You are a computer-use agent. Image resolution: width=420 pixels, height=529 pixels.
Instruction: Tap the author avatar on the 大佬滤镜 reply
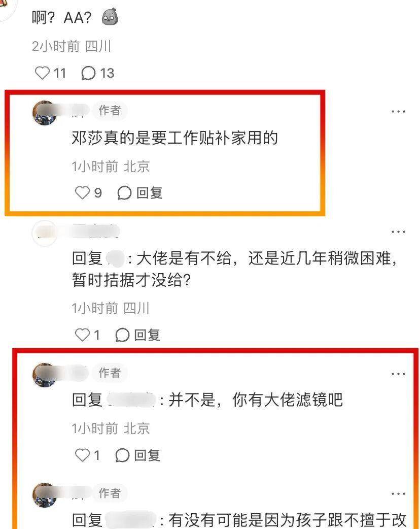click(x=45, y=375)
